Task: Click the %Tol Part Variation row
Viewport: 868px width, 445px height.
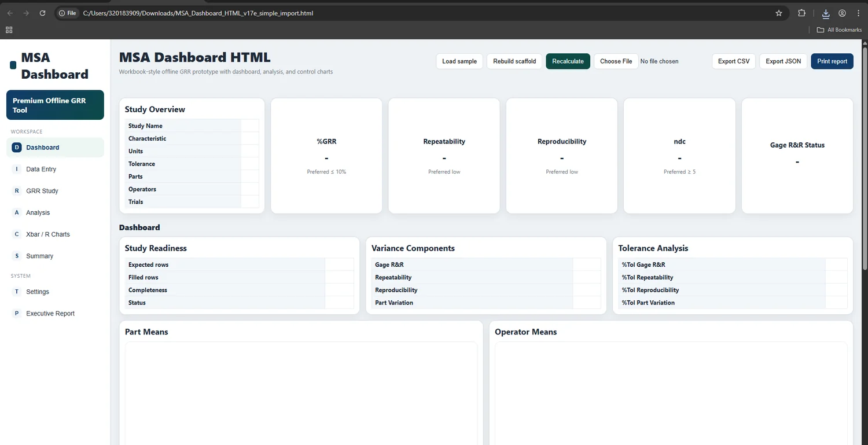Action: [x=733, y=303]
